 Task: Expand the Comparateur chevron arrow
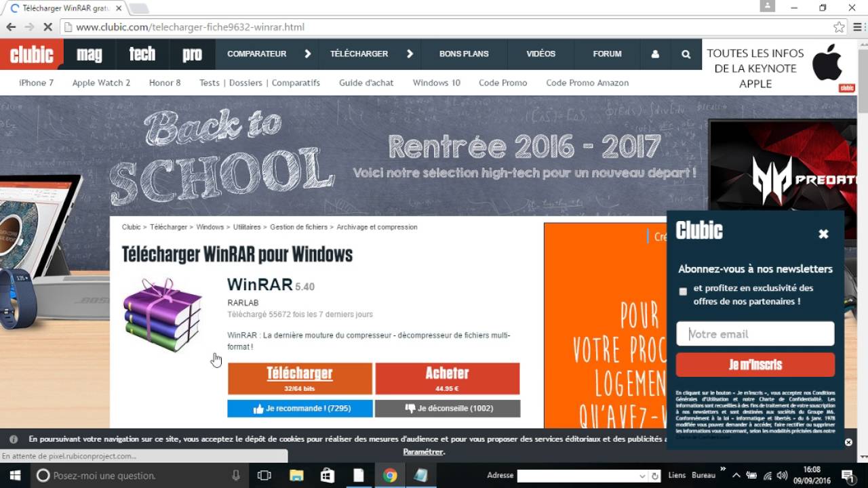click(x=308, y=54)
